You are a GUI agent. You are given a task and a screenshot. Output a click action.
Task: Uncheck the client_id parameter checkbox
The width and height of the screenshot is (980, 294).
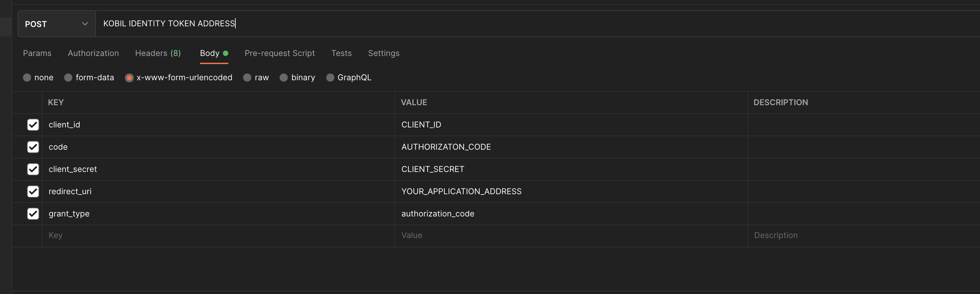click(x=33, y=125)
